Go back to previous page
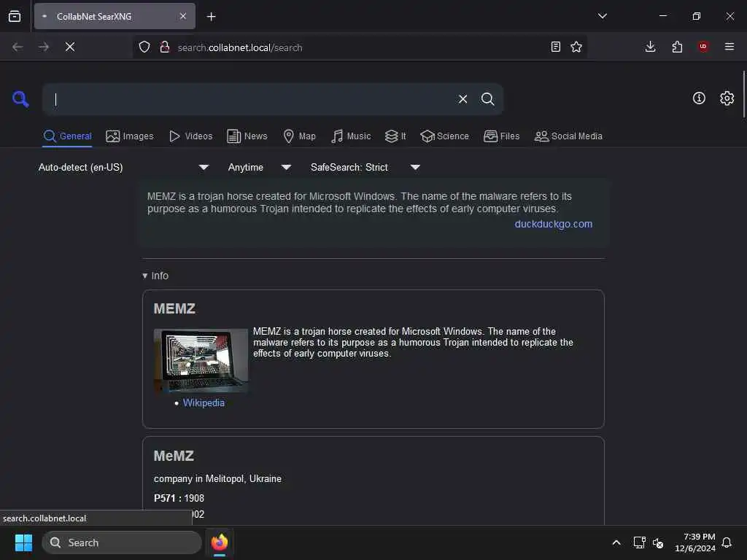Screen dimensions: 747x560 tap(18, 47)
